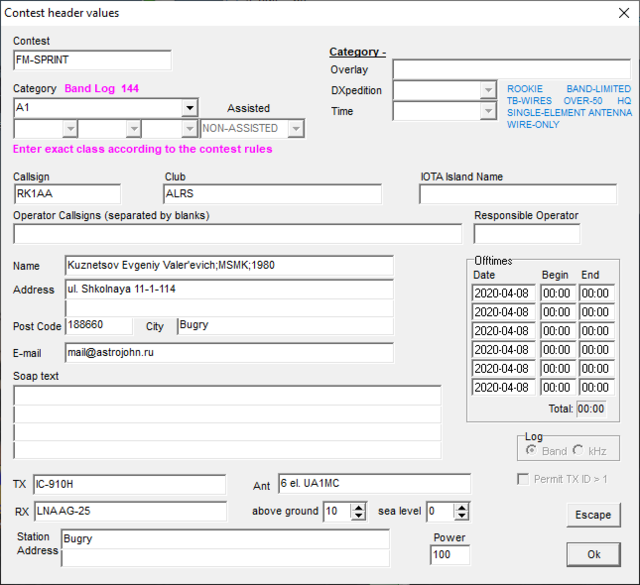Click the Callsign field RK1AA
Image resolution: width=640 pixels, height=585 pixels.
pos(67,194)
